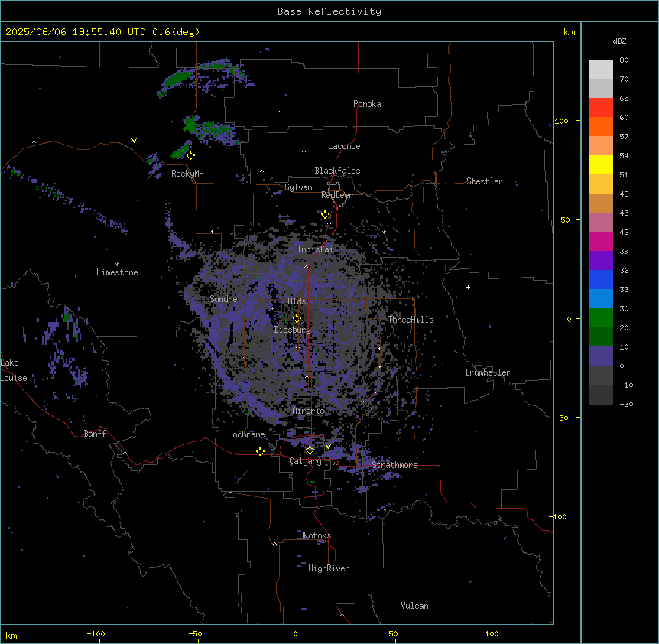The width and height of the screenshot is (659, 644).
Task: Click the -50 tick on the right axis
Action: [x=561, y=418]
